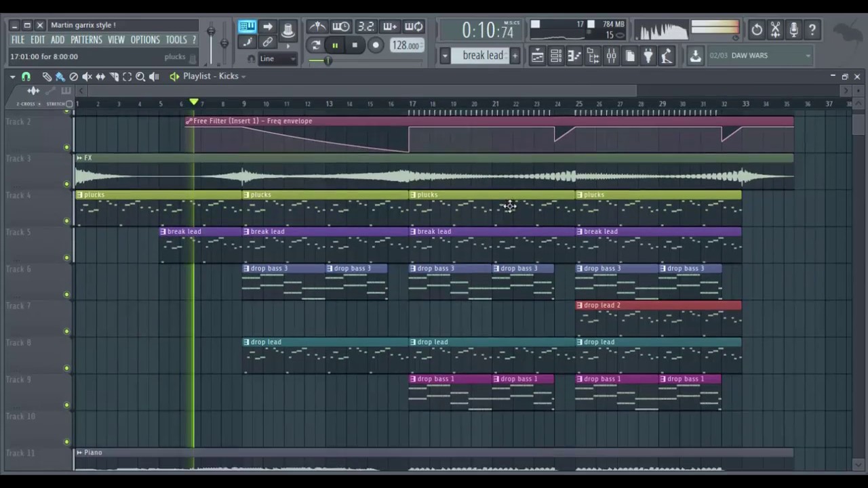This screenshot has width=868, height=488.
Task: Toggle loop recording button
Action: [414, 26]
